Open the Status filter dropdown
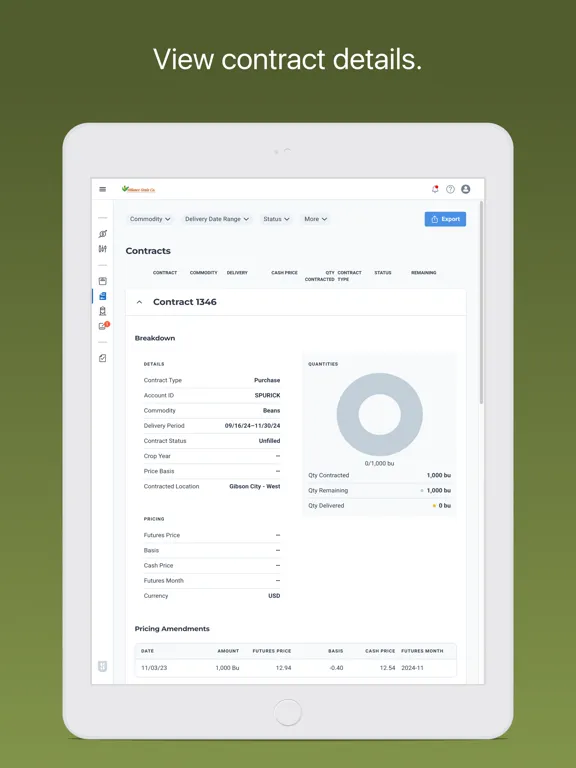 coord(276,219)
